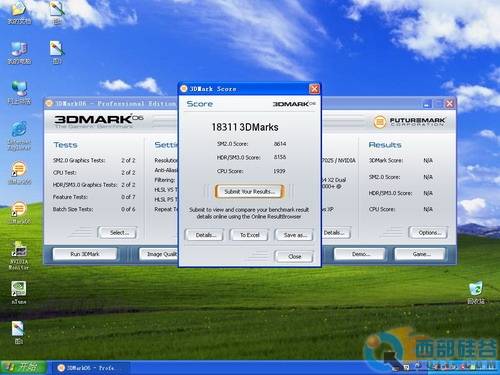Click the HDR/SM3.0 Score value 8158

click(280, 157)
